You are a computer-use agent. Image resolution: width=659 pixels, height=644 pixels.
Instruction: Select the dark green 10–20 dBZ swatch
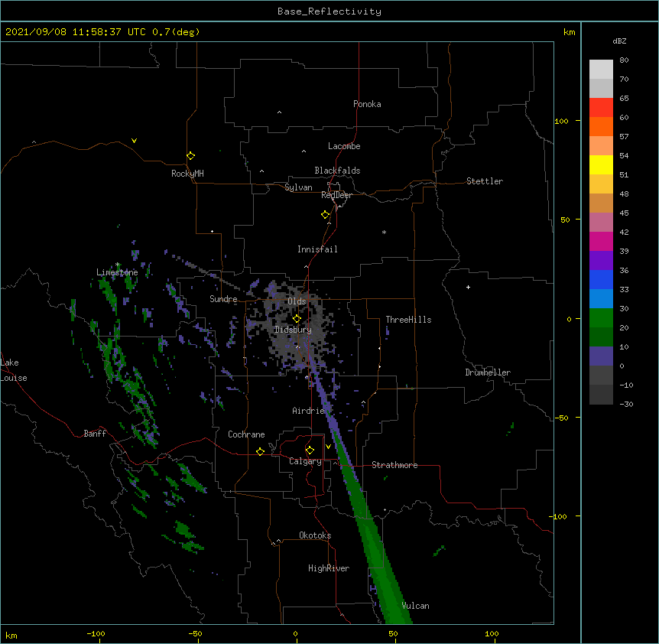tap(601, 337)
